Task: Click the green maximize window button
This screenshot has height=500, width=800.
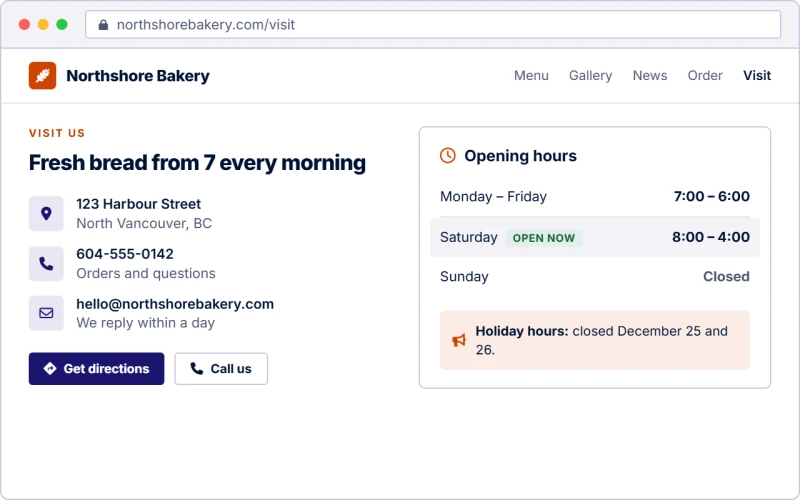Action: [x=62, y=24]
